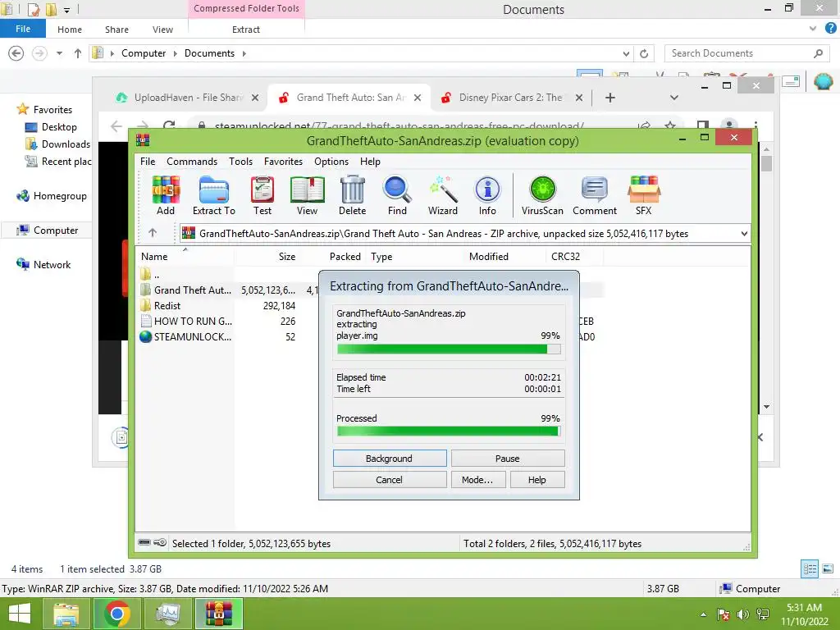Click the WinRAR Add toolbar icon
The image size is (840, 630).
point(166,195)
